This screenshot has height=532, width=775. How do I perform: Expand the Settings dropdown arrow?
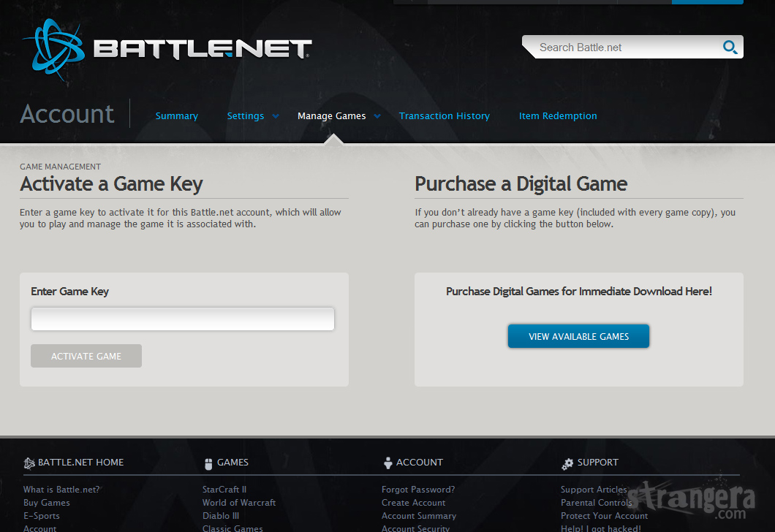pyautogui.click(x=276, y=116)
